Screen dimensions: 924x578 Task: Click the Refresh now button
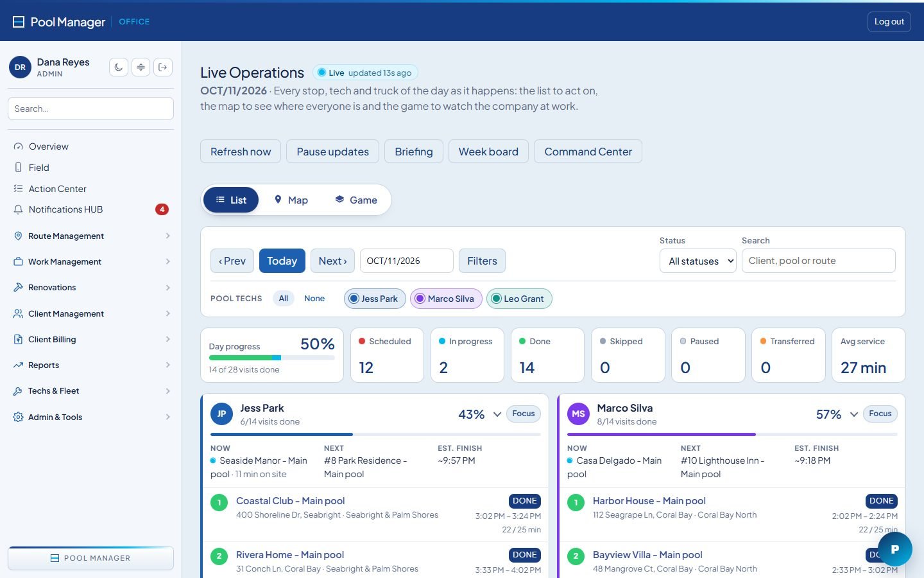tap(241, 152)
